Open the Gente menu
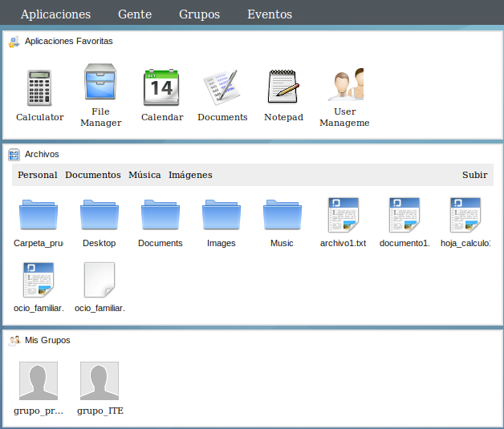This screenshot has width=504, height=429. tap(135, 14)
